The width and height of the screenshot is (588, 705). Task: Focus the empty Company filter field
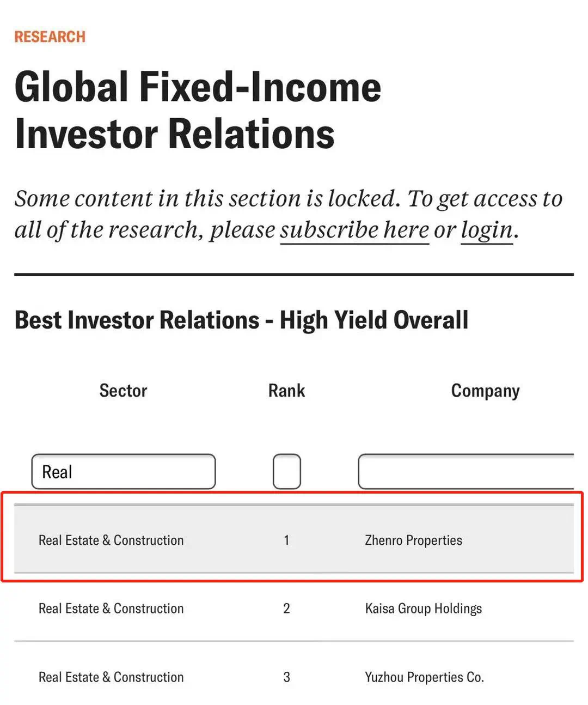click(x=466, y=472)
